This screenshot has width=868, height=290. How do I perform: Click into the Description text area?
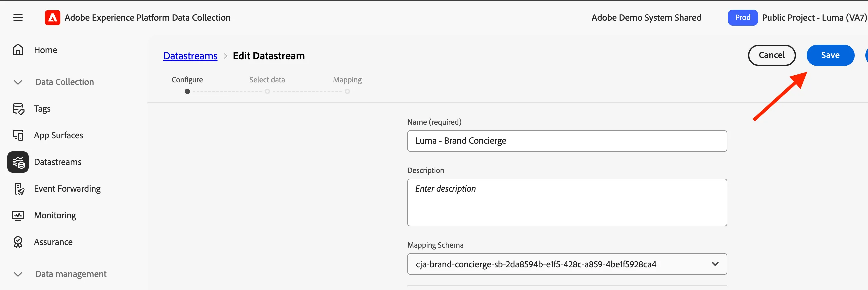[567, 203]
